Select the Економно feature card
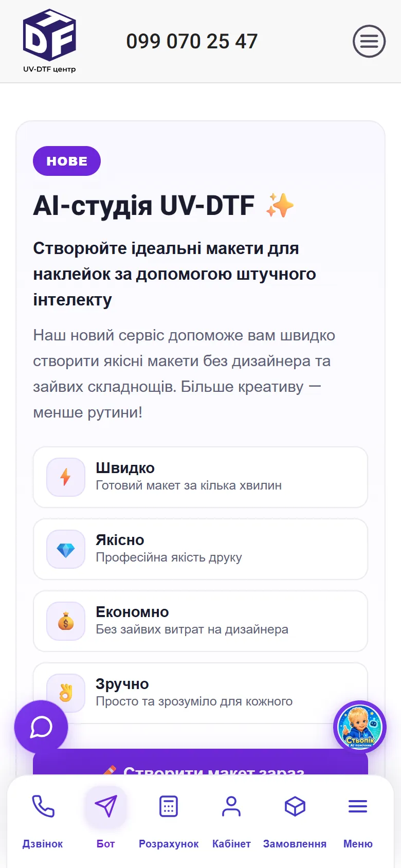Viewport: 401px width, 868px height. pyautogui.click(x=200, y=621)
